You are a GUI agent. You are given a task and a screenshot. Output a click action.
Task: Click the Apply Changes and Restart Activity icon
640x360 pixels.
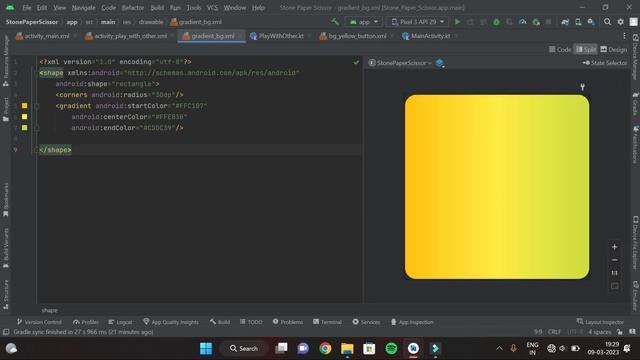pos(471,22)
